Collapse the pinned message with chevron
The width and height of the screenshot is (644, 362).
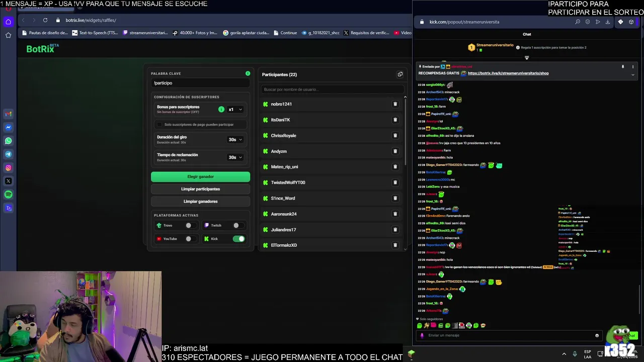tap(633, 74)
